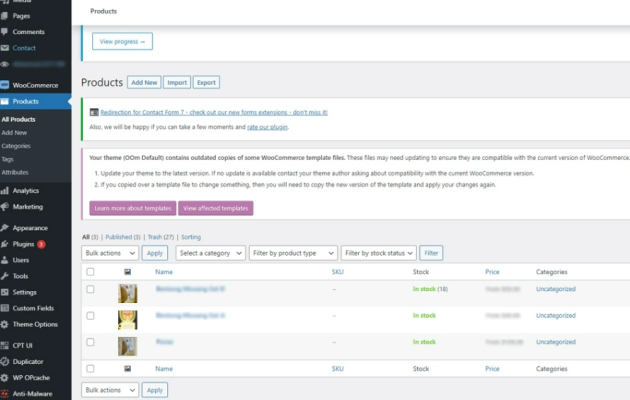The image size is (630, 400).
Task: Click the Import button
Action: (177, 82)
